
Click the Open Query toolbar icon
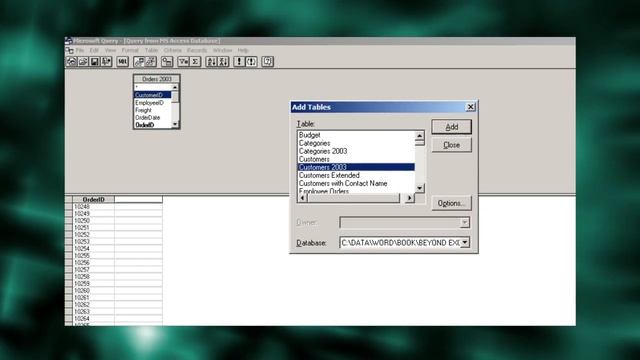click(x=83, y=62)
